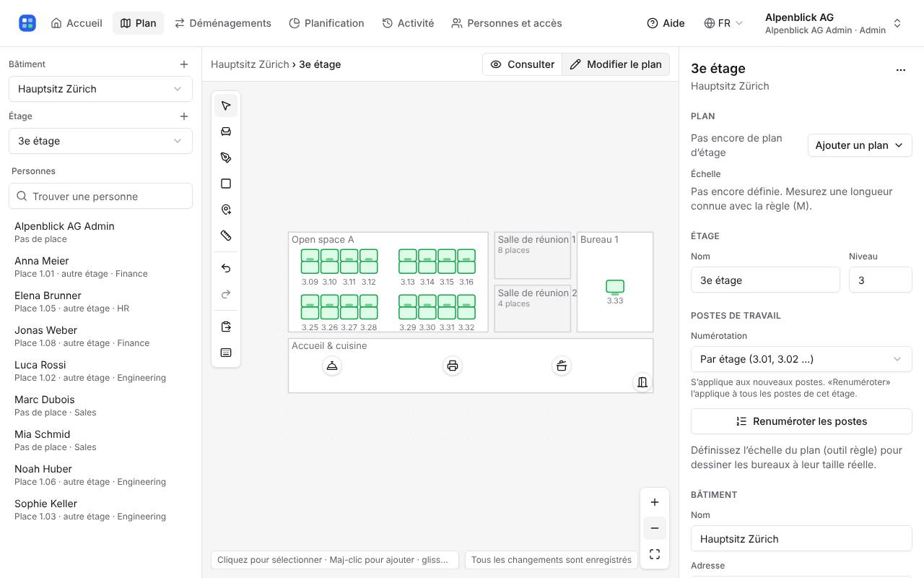Open the Hauptsitz Zürich building dropdown

coord(100,89)
